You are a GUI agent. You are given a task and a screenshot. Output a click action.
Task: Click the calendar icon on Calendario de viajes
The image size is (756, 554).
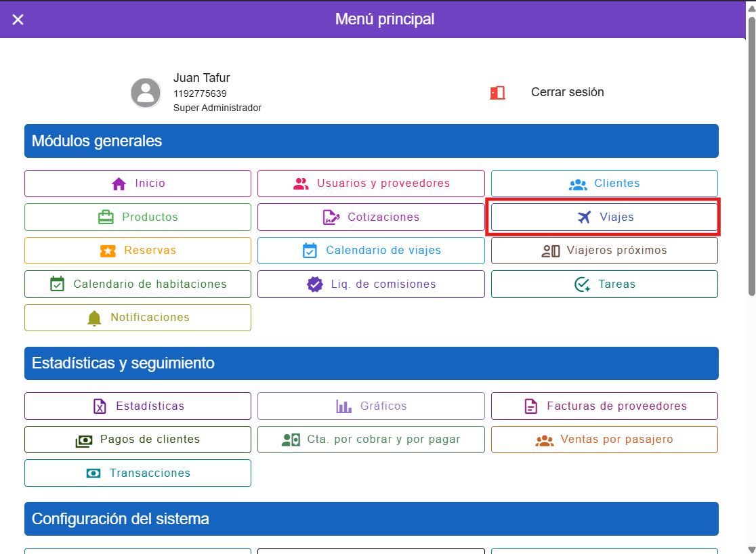(310, 251)
